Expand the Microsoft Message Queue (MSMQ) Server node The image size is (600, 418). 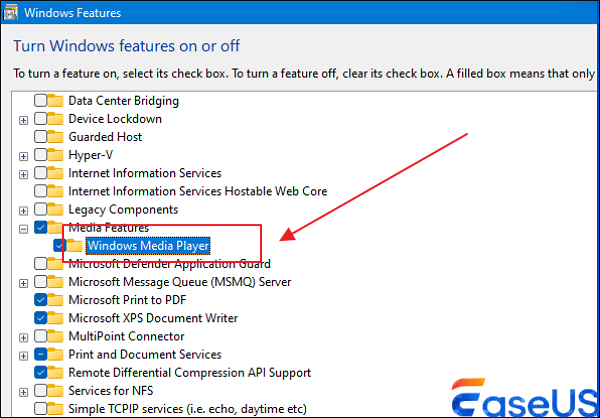(x=23, y=282)
